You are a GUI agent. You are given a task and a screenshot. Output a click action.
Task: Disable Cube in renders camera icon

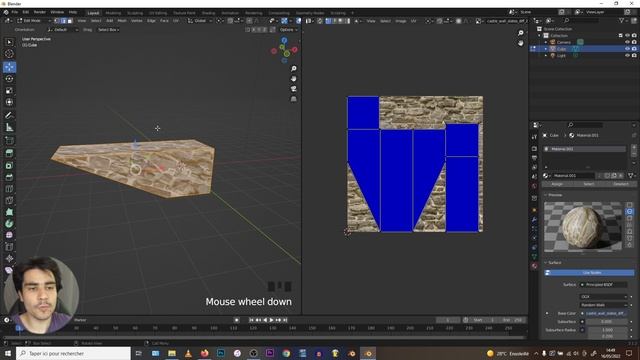(634, 49)
